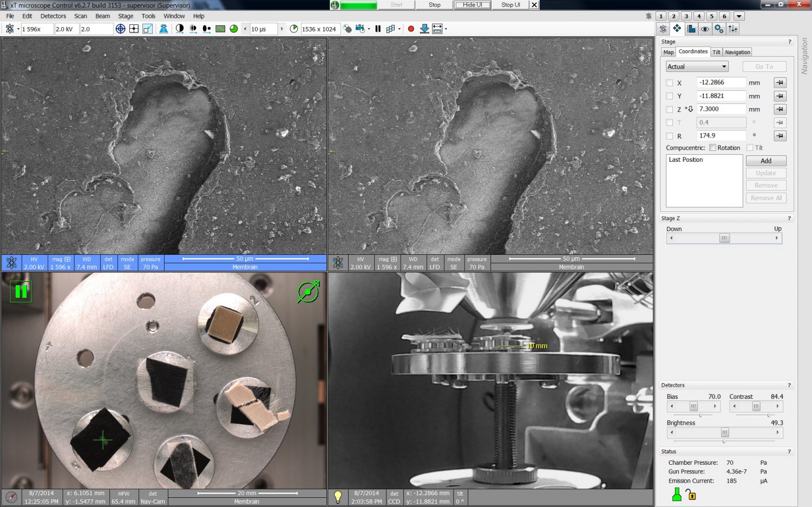The image size is (812, 507).
Task: Adjust the Bias slider
Action: coord(693,406)
